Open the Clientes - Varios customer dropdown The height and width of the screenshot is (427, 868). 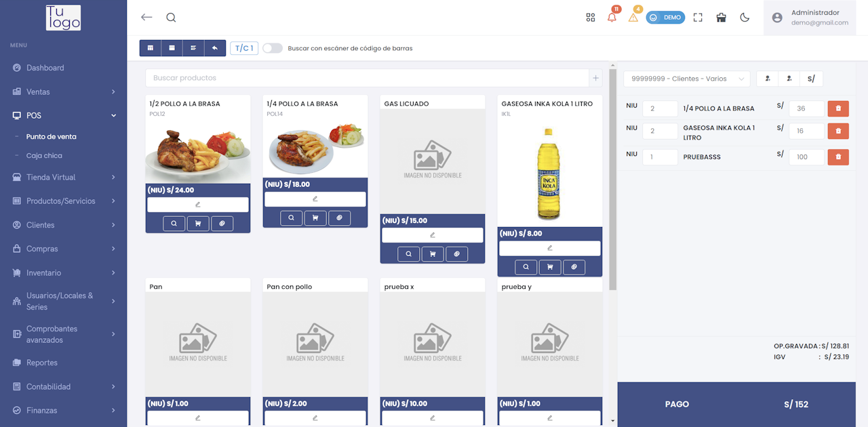click(x=686, y=79)
